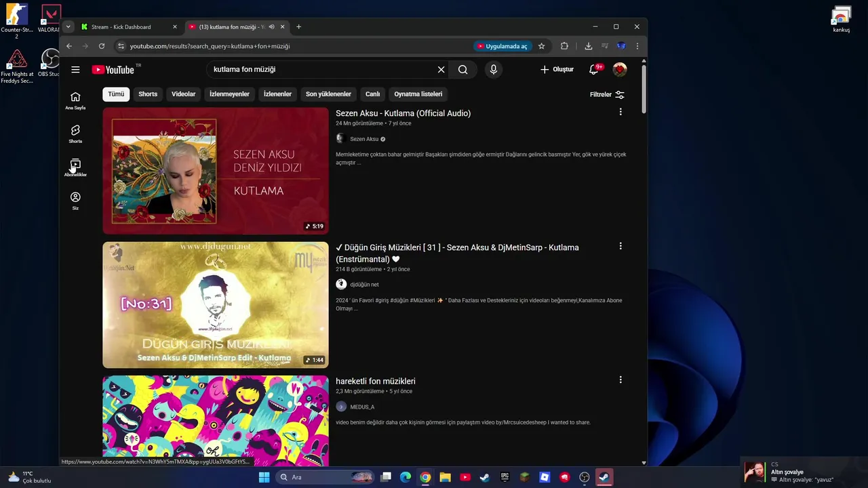Open the Filtreler filter panel
Screen dimensions: 868x488
click(607, 94)
